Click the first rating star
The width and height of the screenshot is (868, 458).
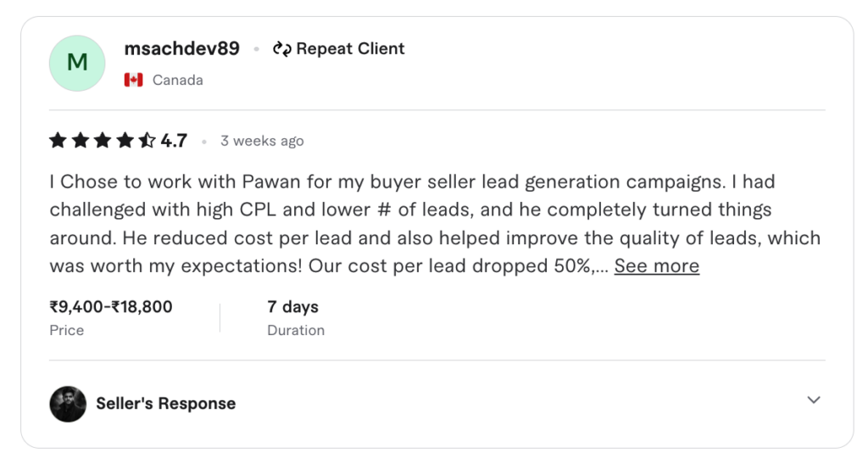click(58, 141)
